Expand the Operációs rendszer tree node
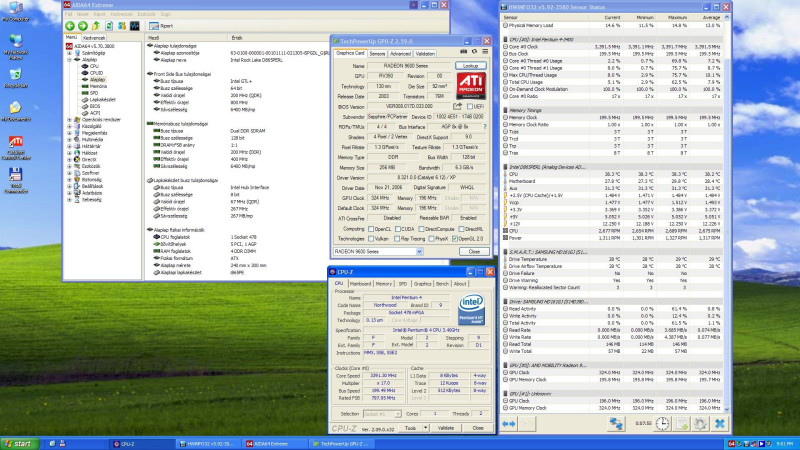This screenshot has height=450, width=800. tap(70, 120)
